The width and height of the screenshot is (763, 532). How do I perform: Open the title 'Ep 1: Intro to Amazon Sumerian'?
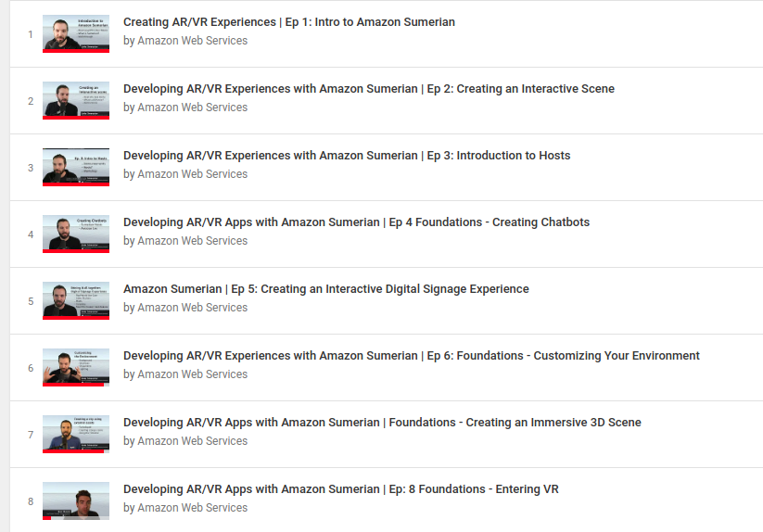pos(288,22)
